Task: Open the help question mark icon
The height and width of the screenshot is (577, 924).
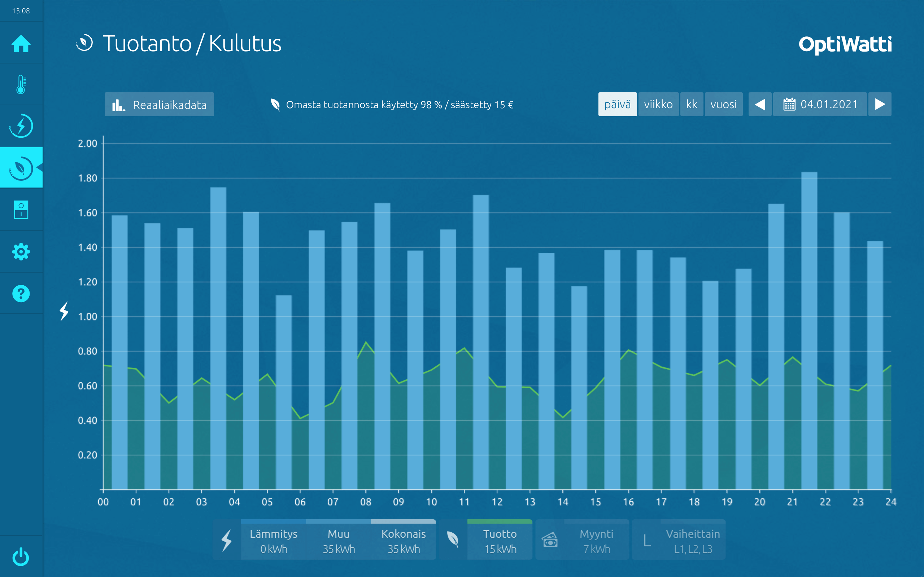Action: (21, 294)
